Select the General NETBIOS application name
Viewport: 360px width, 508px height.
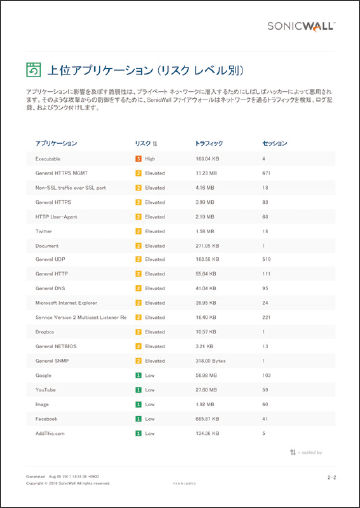pyautogui.click(x=56, y=346)
